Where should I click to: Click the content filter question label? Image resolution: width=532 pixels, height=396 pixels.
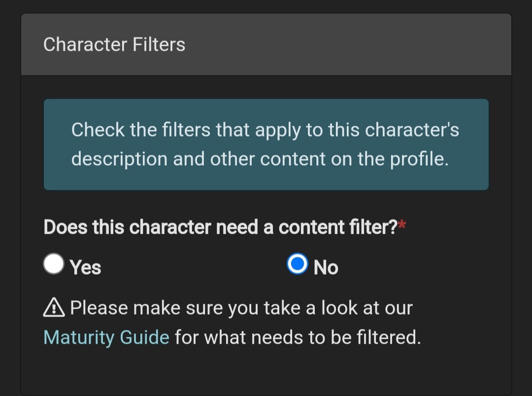click(x=220, y=227)
